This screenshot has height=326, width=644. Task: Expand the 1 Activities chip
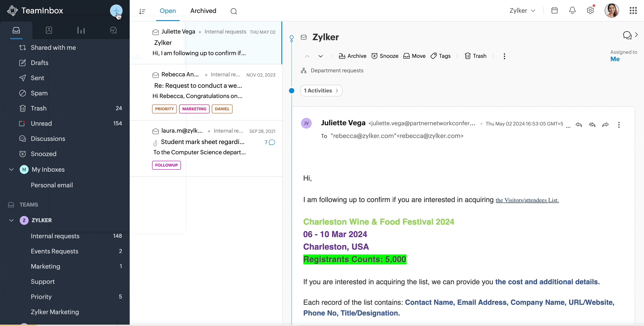click(x=321, y=91)
